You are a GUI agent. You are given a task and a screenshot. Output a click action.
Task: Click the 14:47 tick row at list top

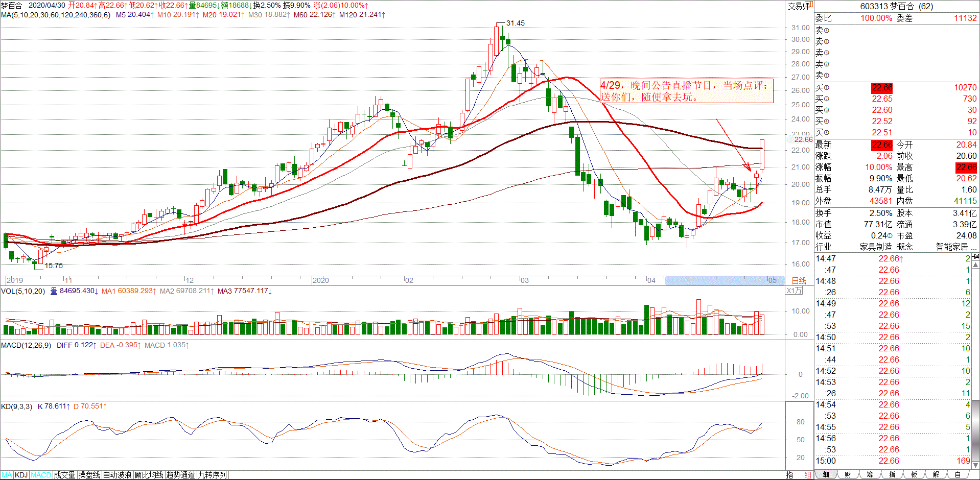coord(893,258)
